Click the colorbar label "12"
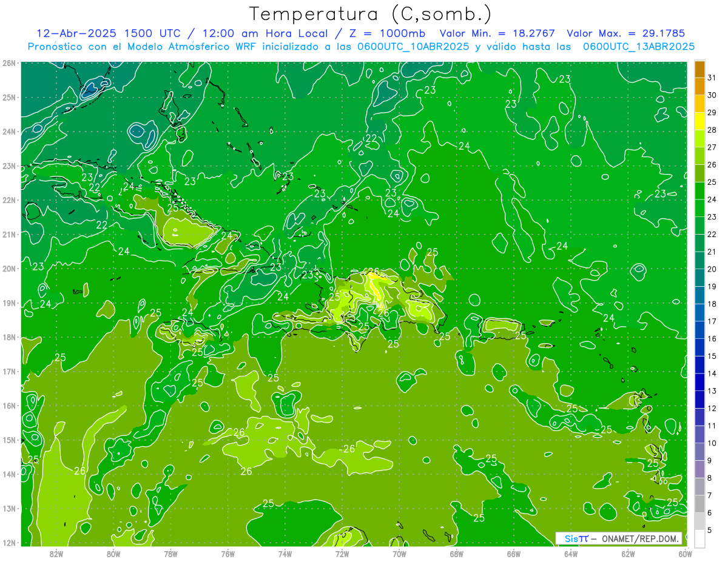 [x=712, y=408]
